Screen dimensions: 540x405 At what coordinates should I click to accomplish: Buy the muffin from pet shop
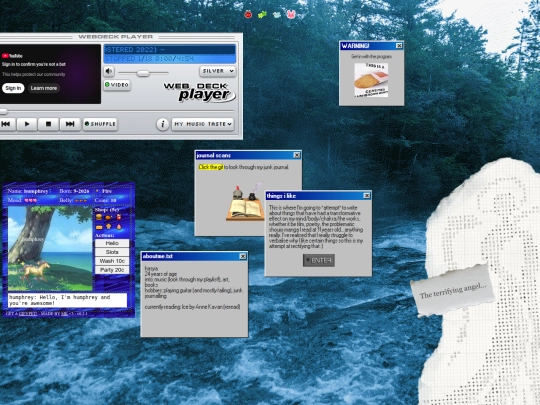(109, 227)
